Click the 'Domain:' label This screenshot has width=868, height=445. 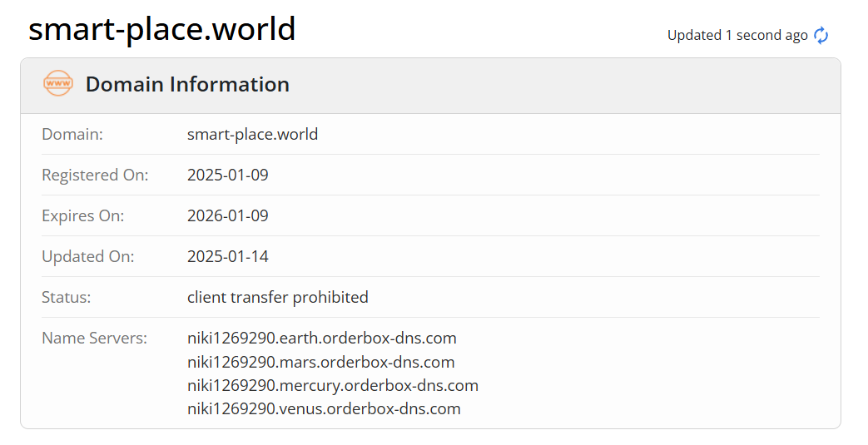coord(72,135)
